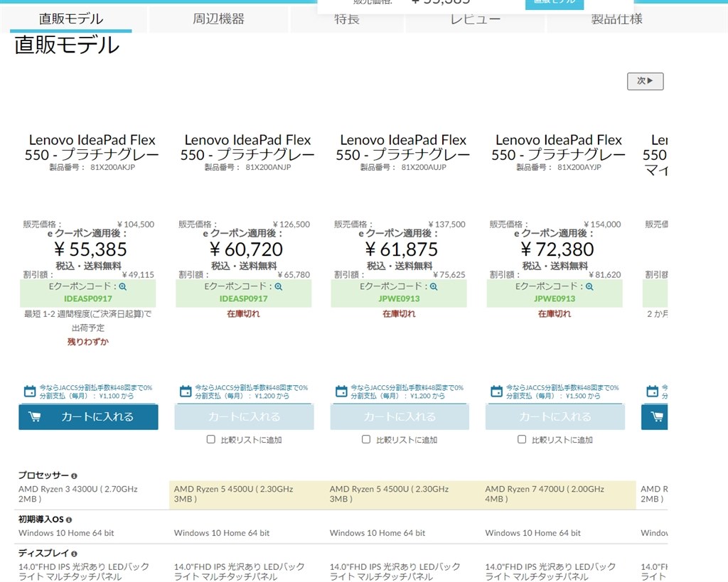Open the レビュー tab
Viewport: 728px width, 582px height.
476,18
